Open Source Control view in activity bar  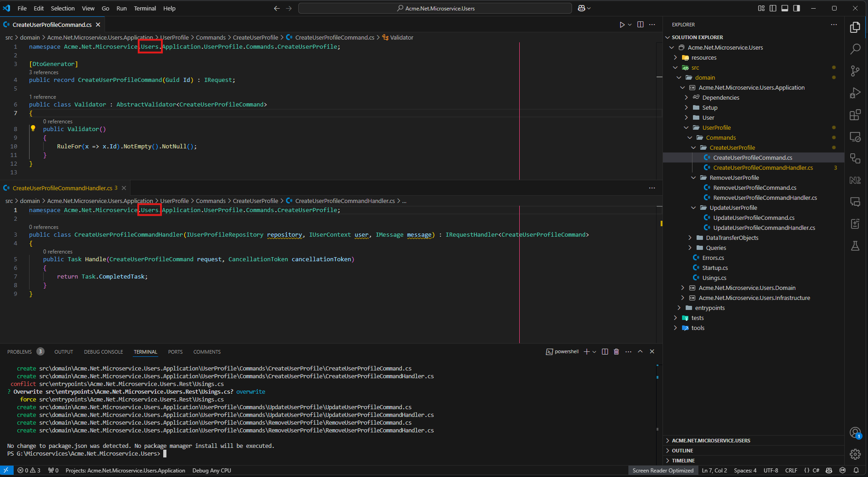click(855, 71)
